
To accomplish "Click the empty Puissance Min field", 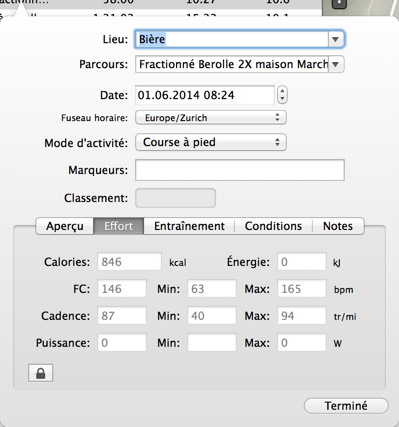I will 212,343.
